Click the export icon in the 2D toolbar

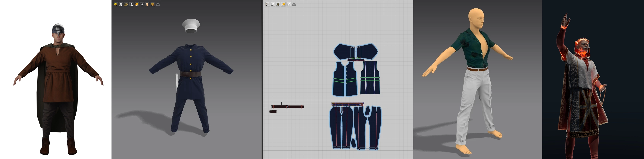point(294,4)
